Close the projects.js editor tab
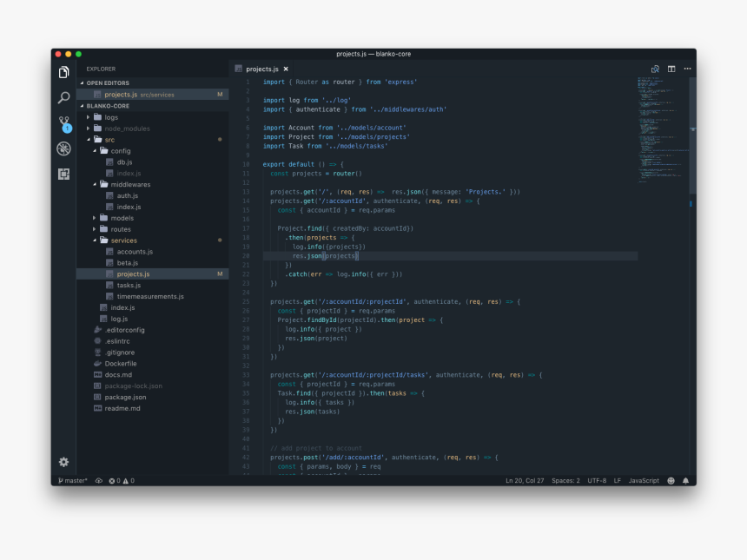The width and height of the screenshot is (747, 560). click(286, 69)
